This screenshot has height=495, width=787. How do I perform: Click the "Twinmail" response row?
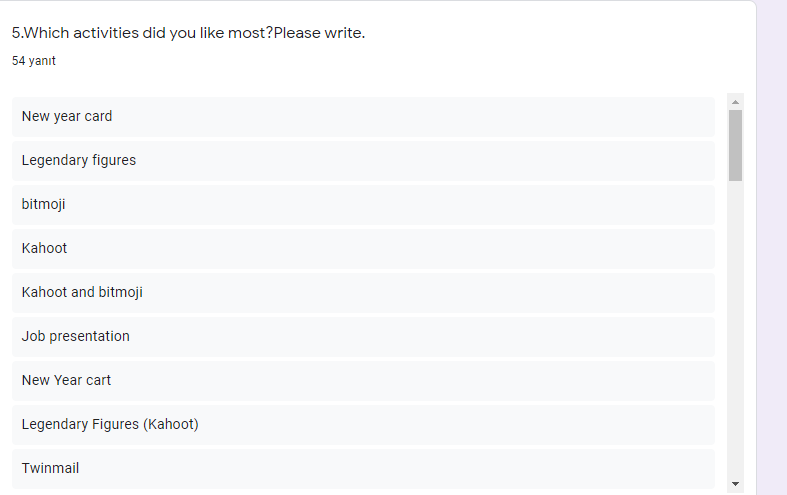(x=363, y=468)
